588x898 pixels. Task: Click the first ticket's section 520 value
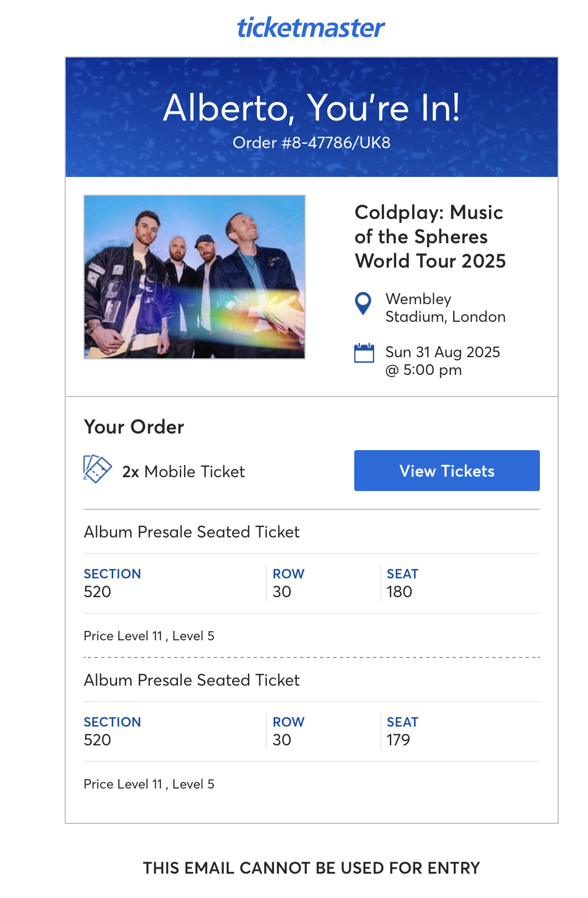[x=97, y=592]
